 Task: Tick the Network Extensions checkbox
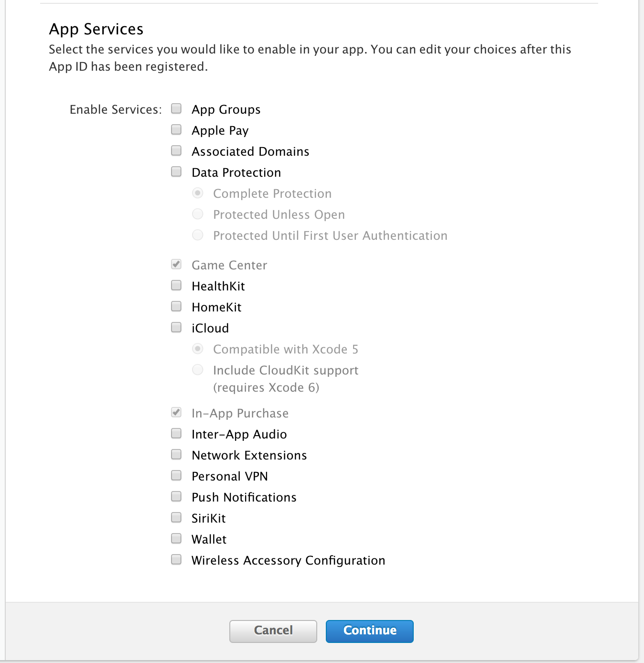click(176, 454)
